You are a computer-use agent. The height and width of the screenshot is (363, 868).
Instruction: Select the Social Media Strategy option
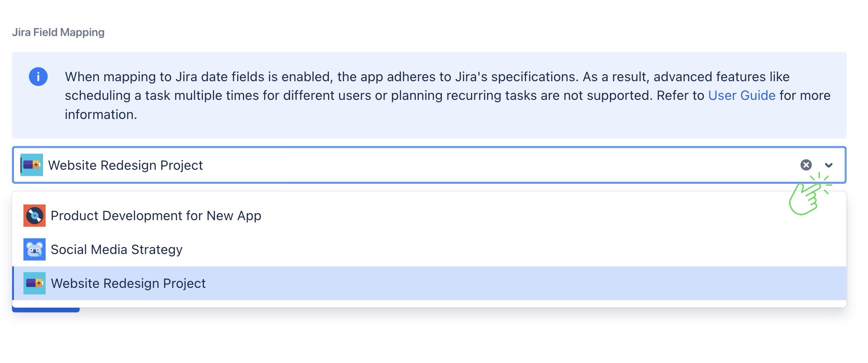click(x=116, y=250)
